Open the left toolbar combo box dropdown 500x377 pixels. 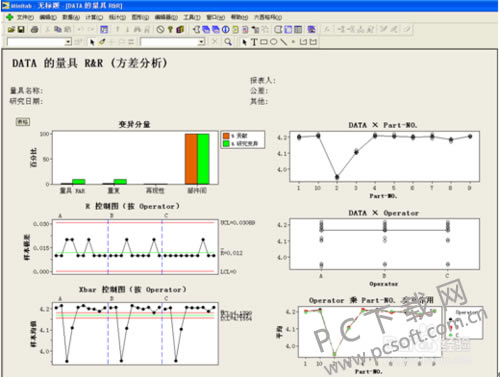[x=68, y=42]
